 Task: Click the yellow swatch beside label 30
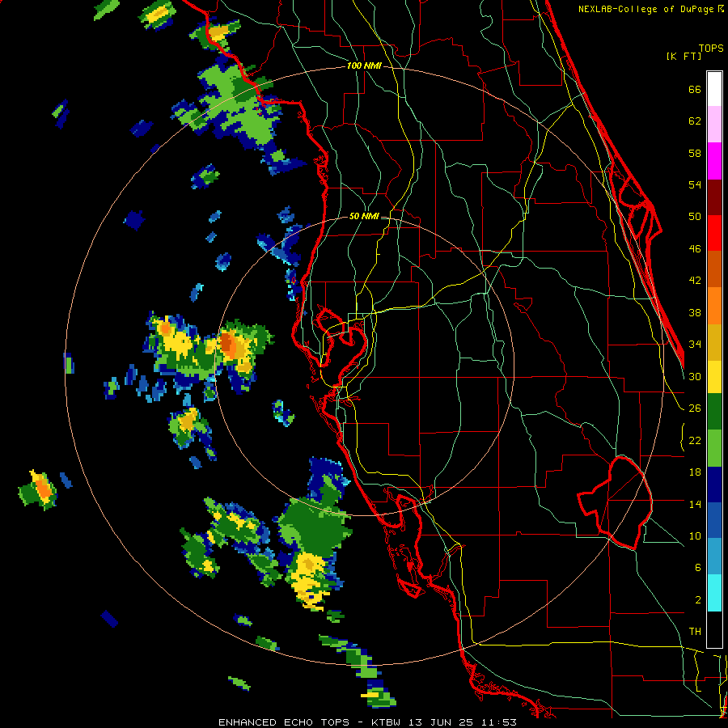point(714,376)
